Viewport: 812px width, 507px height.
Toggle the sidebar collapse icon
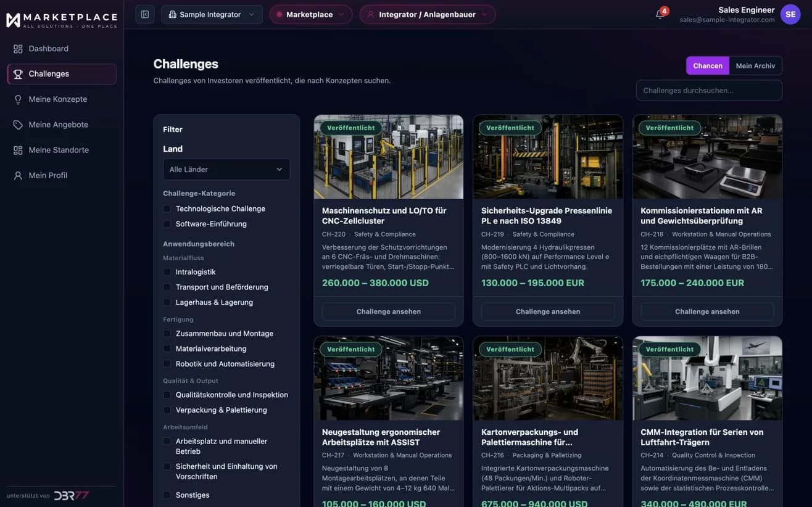click(x=145, y=14)
